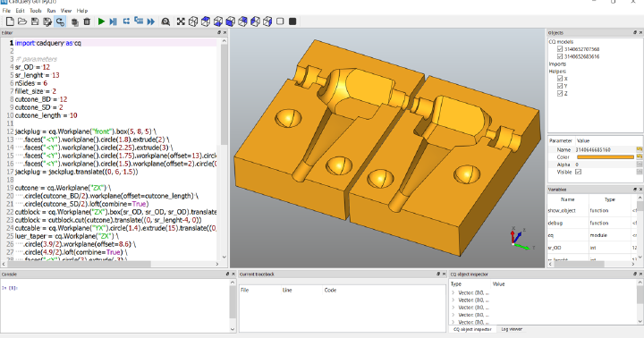Switch to the Log viewer tab
Image resolution: width=644 pixels, height=338 pixels.
coord(512,329)
